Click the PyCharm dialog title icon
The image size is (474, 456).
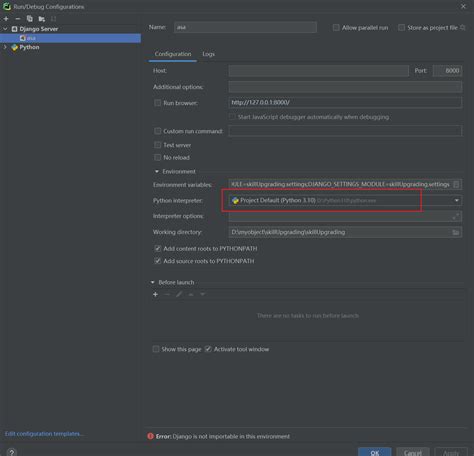tap(7, 6)
